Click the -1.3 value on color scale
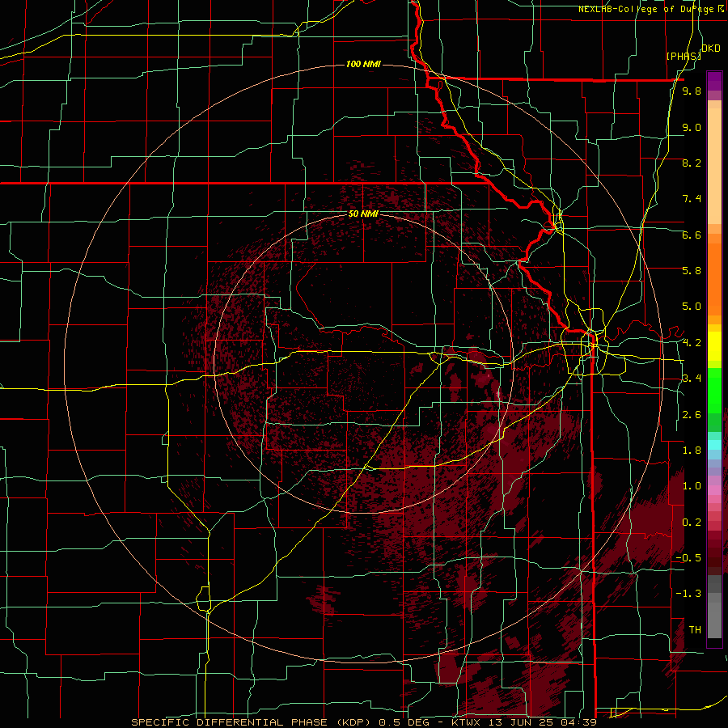728x728 pixels. coord(688,594)
